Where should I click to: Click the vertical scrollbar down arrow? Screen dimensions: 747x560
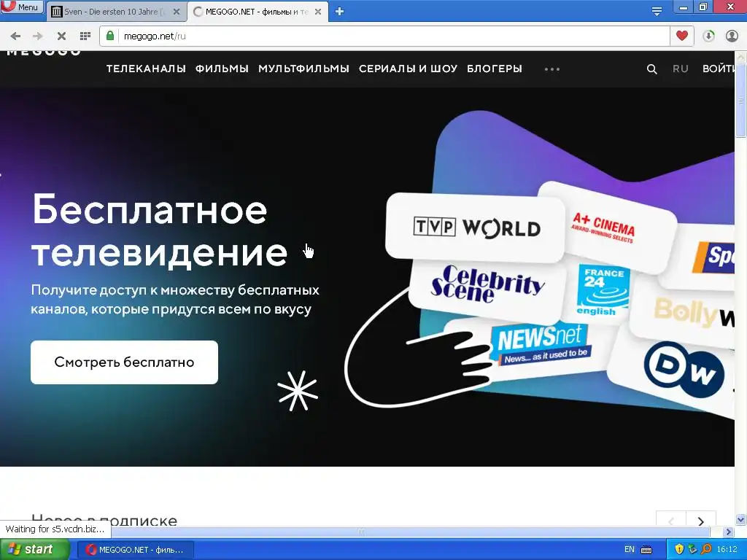741,520
